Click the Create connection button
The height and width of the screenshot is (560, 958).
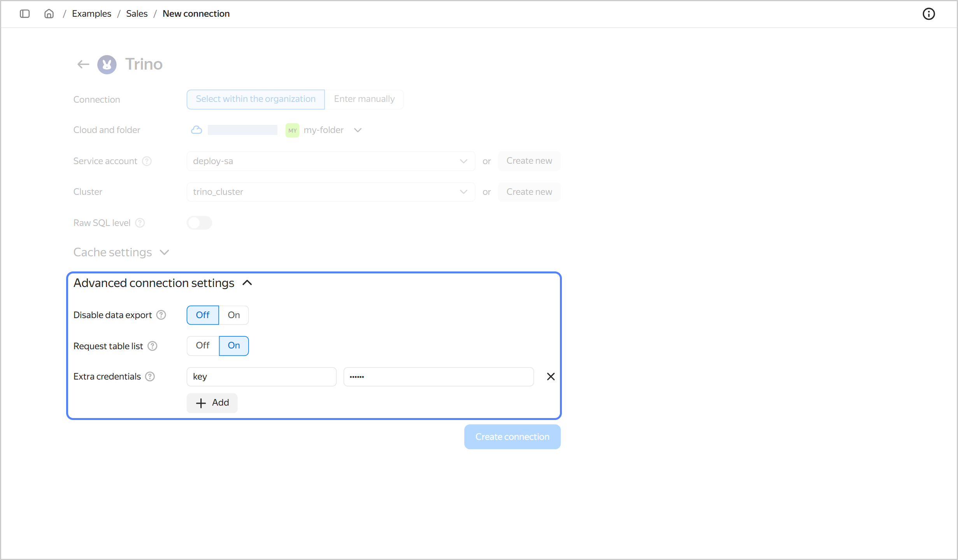tap(512, 437)
